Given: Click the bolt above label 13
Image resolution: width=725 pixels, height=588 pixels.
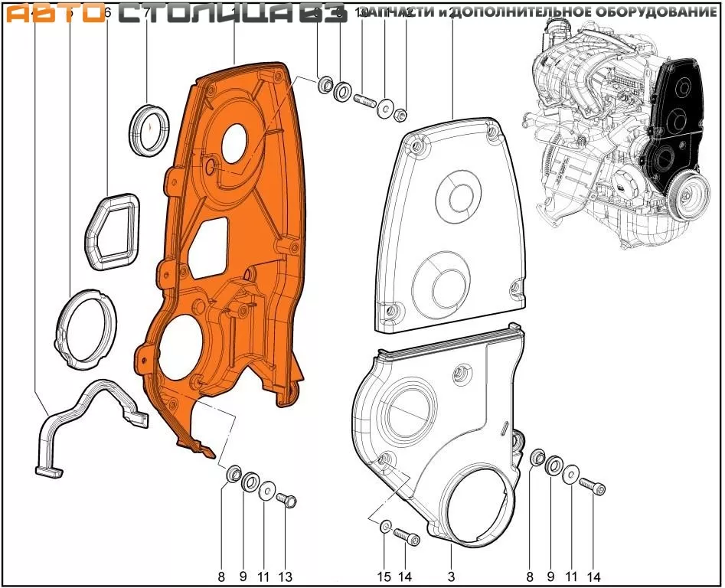Looking at the screenshot, I should [287, 500].
